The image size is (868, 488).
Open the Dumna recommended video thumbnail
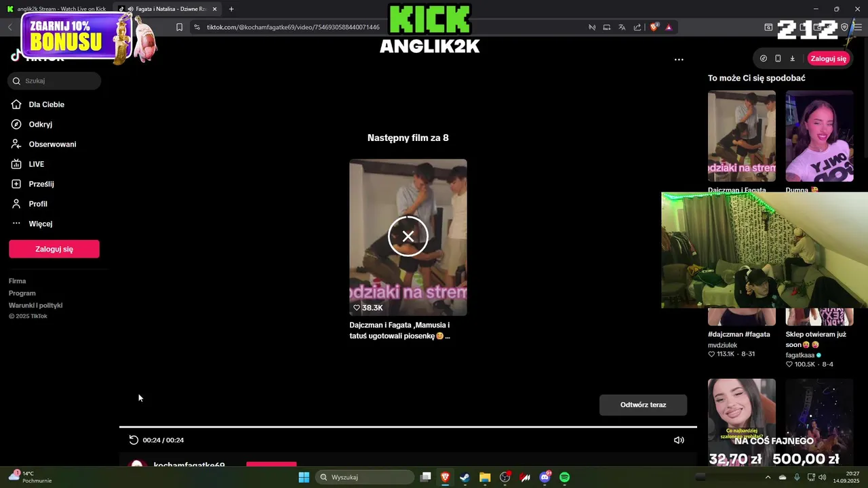coord(819,136)
